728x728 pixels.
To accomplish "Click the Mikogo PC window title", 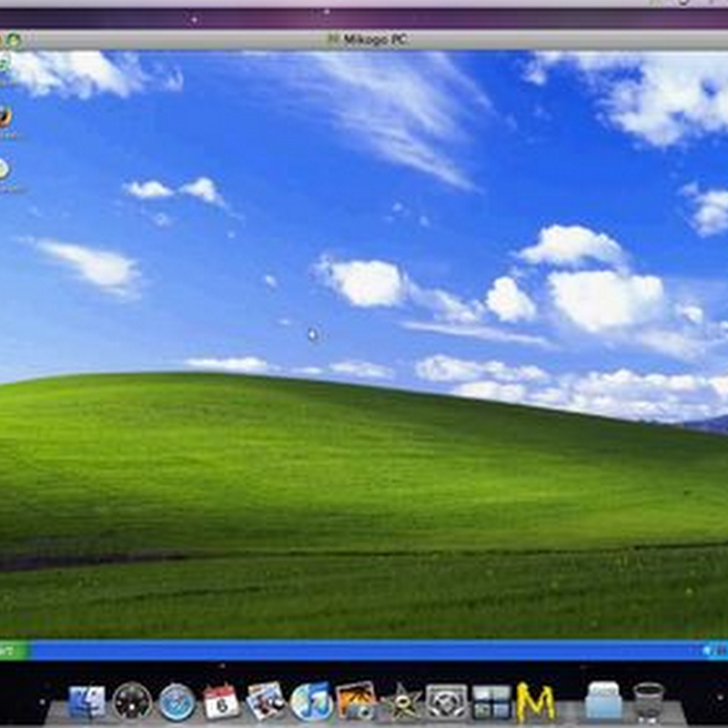I will point(374,40).
